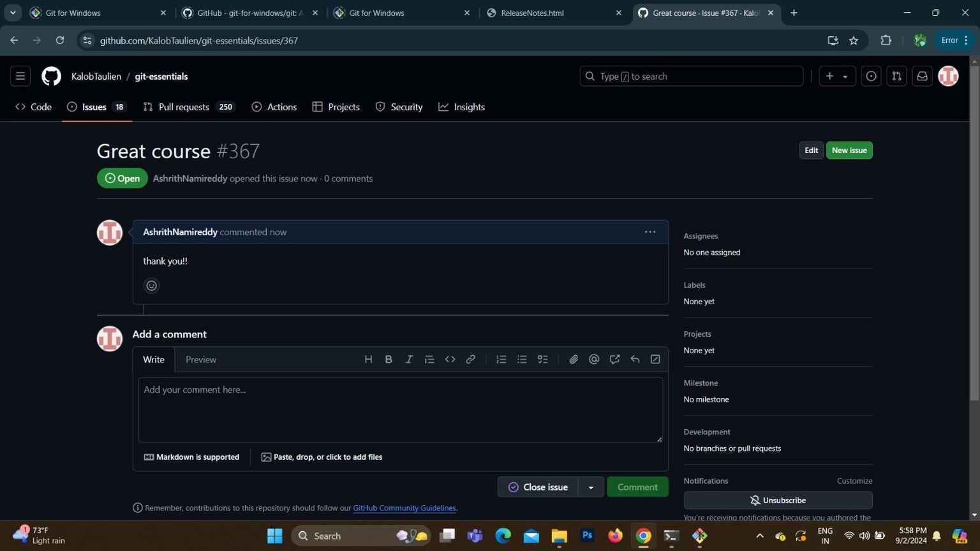Expand the create new plus dropdown

point(836,77)
